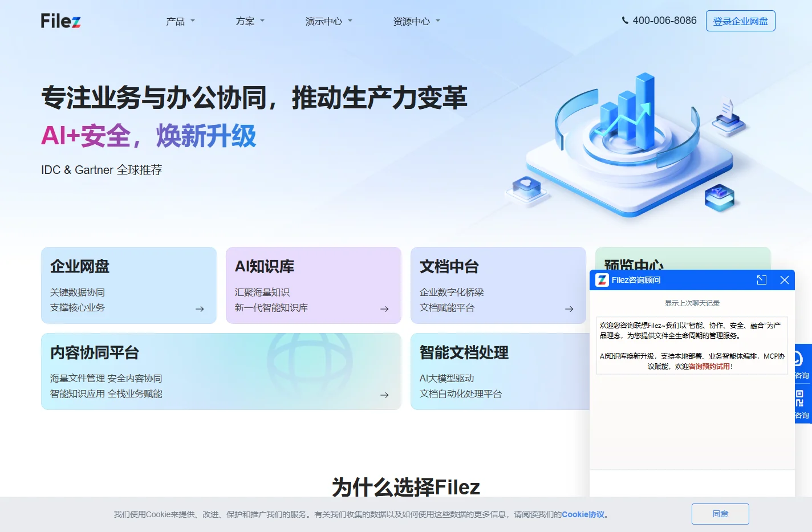
Task: Expand the 演示中心 dropdown menu
Action: pos(329,21)
